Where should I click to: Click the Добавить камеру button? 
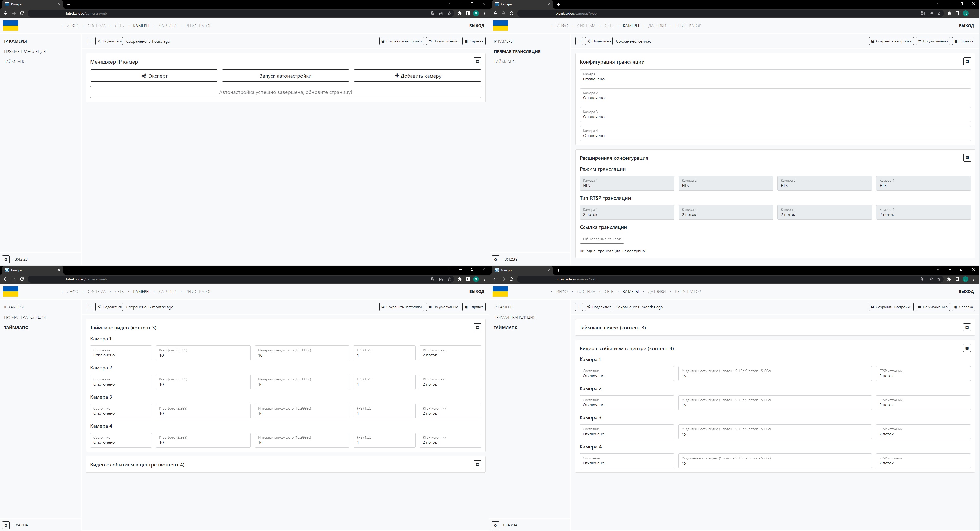(417, 76)
